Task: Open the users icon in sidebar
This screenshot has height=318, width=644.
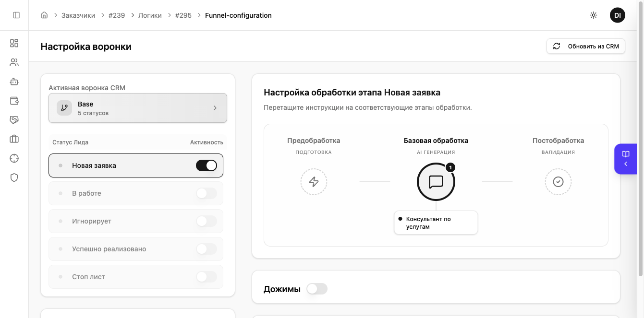Action: [x=14, y=62]
